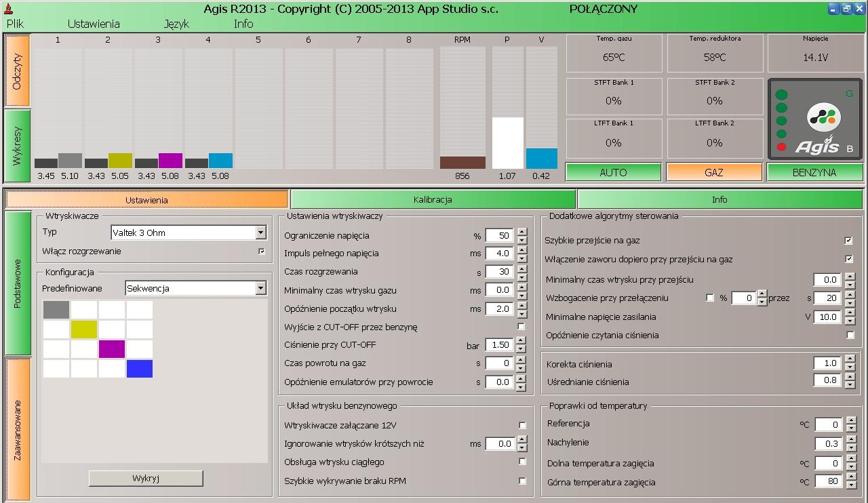The image size is (868, 503).
Task: Increase Ograniczenie napięcia with up arrow
Action: (521, 232)
